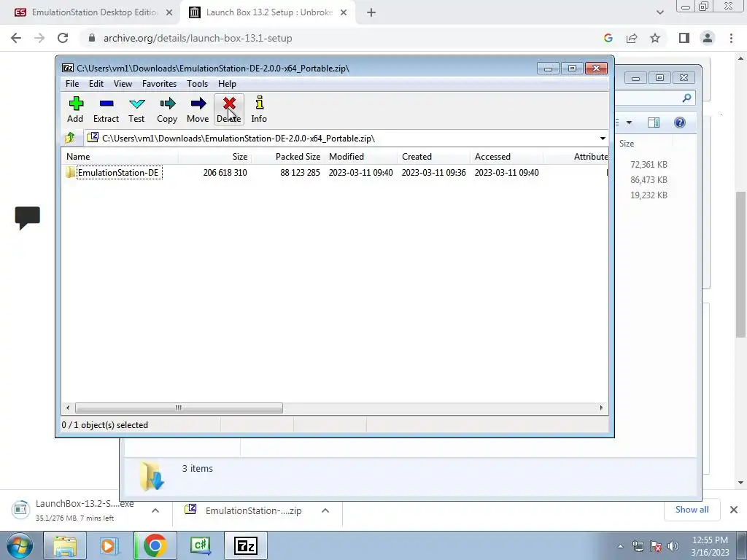This screenshot has height=560, width=747.
Task: Click the volume speaker tray icon
Action: (x=673, y=545)
